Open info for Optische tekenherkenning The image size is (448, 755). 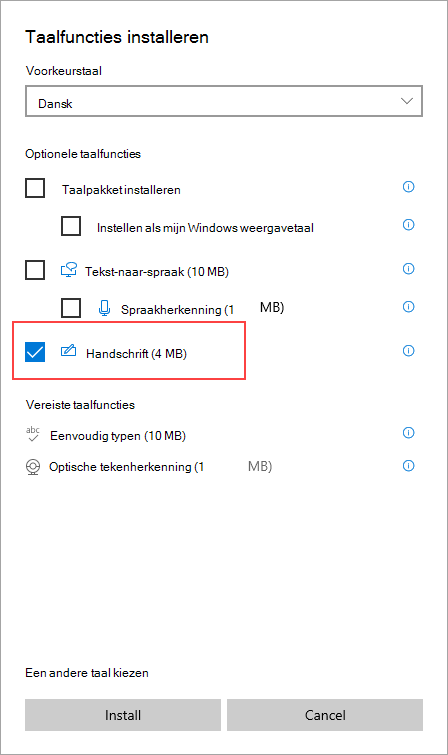point(408,466)
